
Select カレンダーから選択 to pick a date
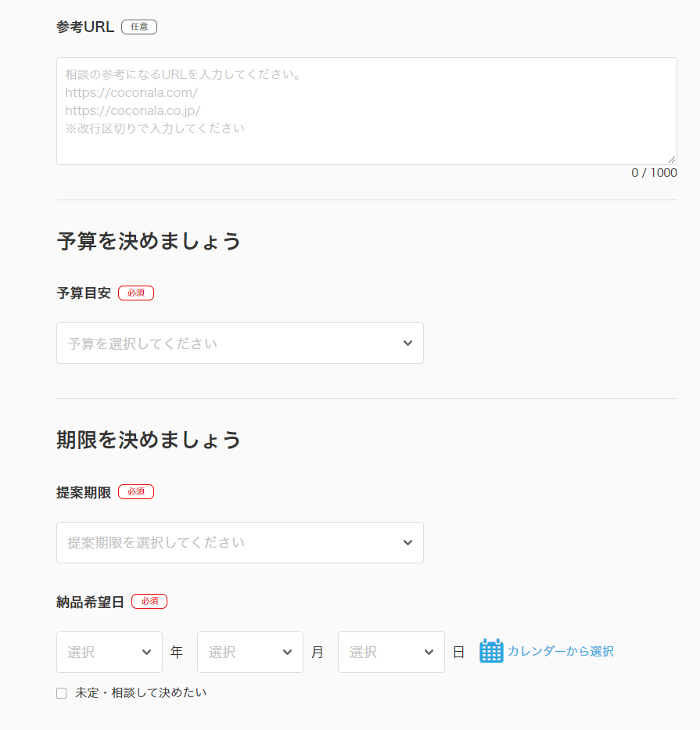pyautogui.click(x=560, y=651)
